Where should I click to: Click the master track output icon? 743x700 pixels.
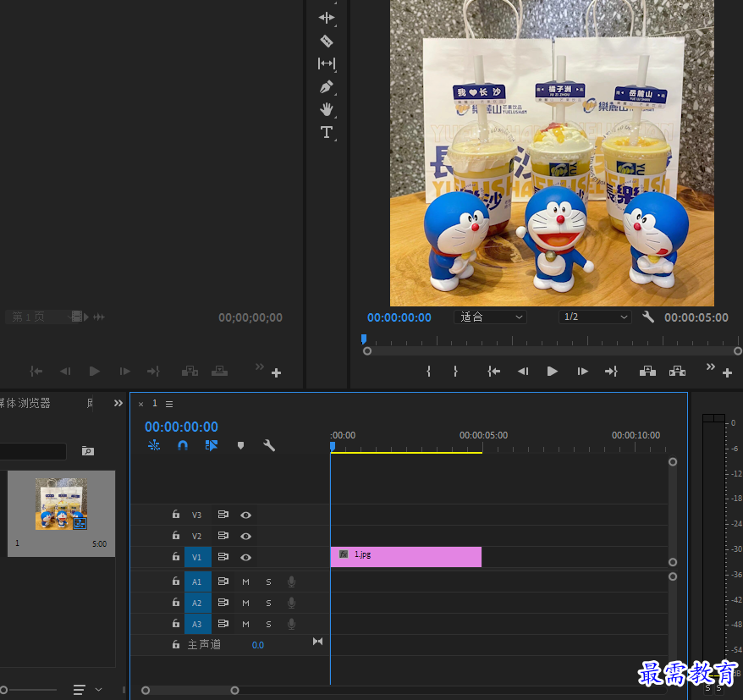[x=317, y=642]
